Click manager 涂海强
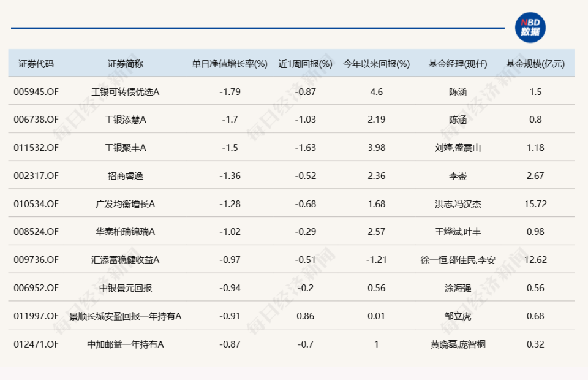Image resolution: width=588 pixels, height=380 pixels. tap(458, 287)
